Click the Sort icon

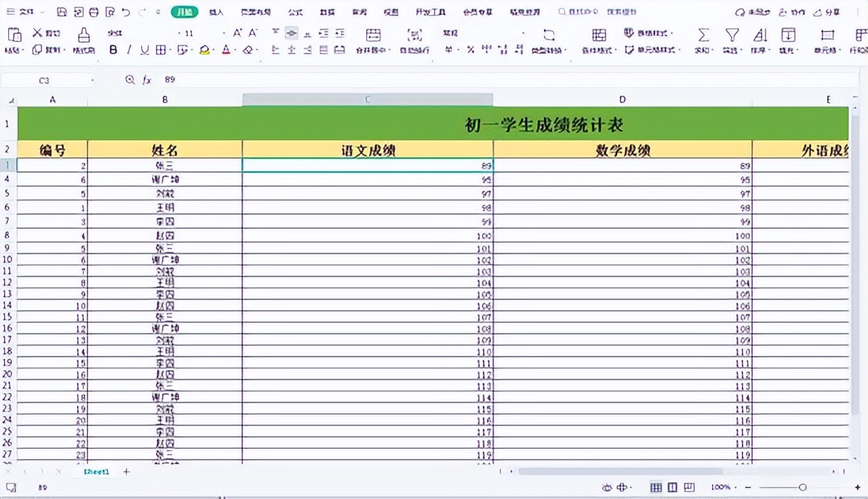click(760, 35)
